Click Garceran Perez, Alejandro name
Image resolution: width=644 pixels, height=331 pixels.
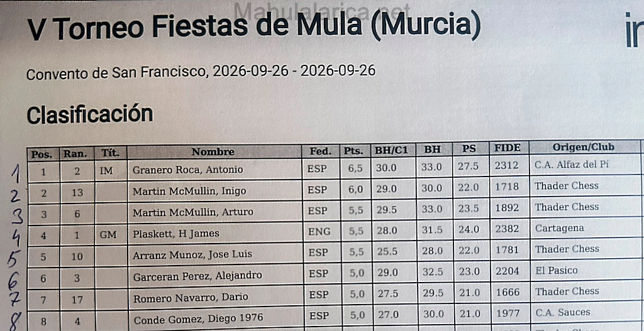(x=197, y=276)
